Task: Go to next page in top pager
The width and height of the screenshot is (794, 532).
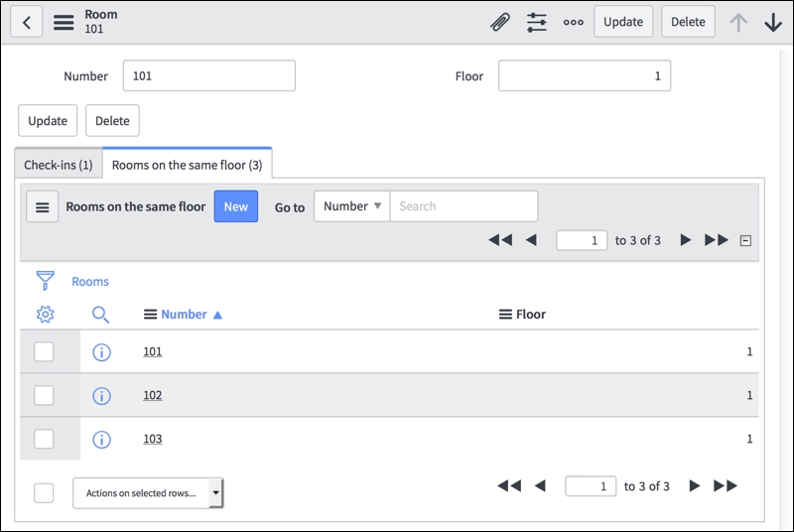Action: click(685, 240)
